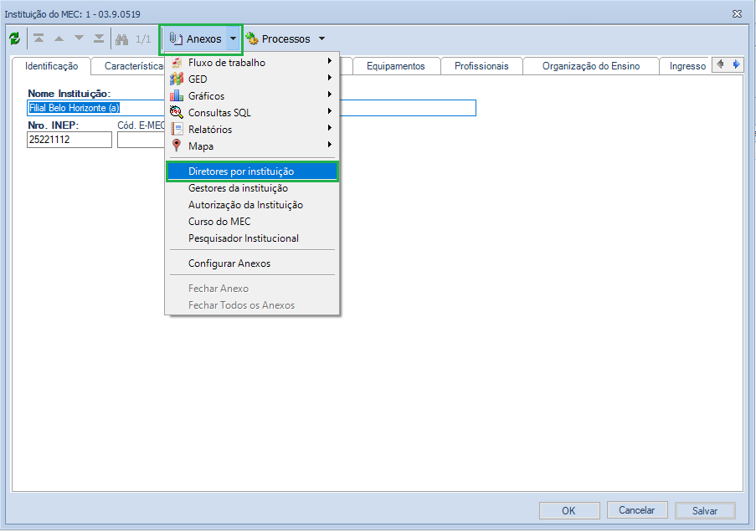This screenshot has width=756, height=532.
Task: Expand Relatórios submenu arrow
Action: click(x=329, y=128)
